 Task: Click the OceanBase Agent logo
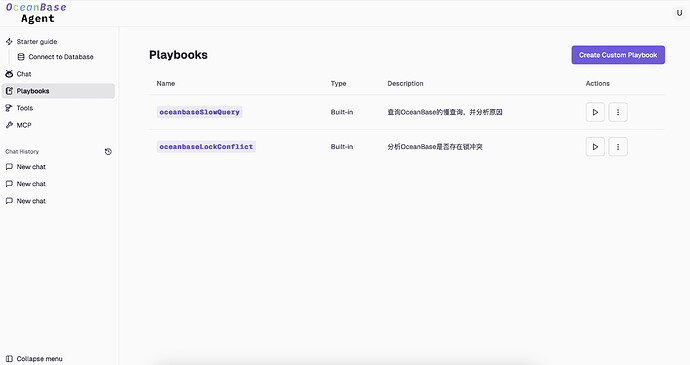coord(36,13)
